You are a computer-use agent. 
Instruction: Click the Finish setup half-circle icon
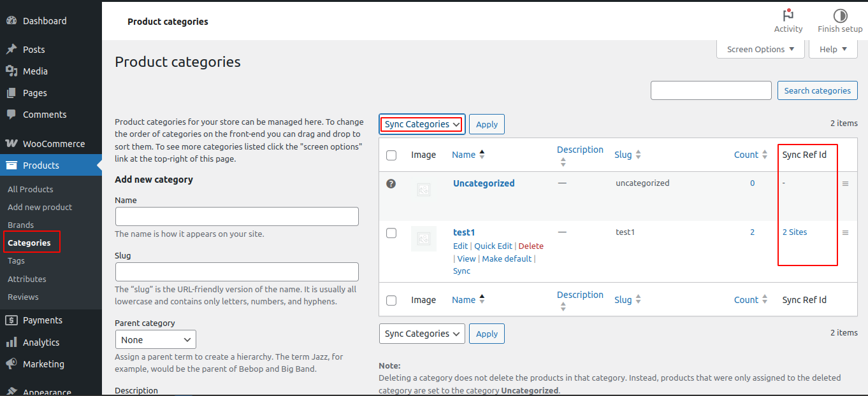pos(840,15)
